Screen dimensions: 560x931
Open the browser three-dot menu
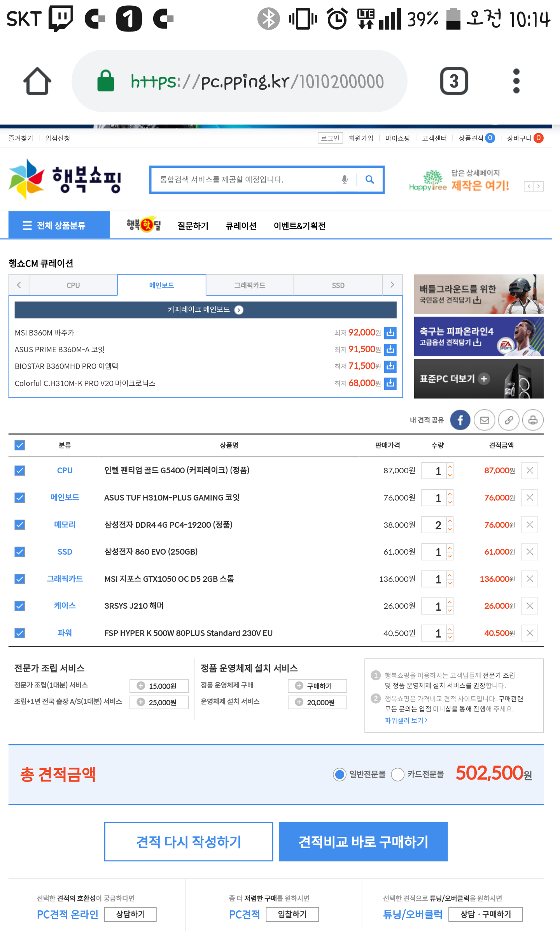[516, 81]
